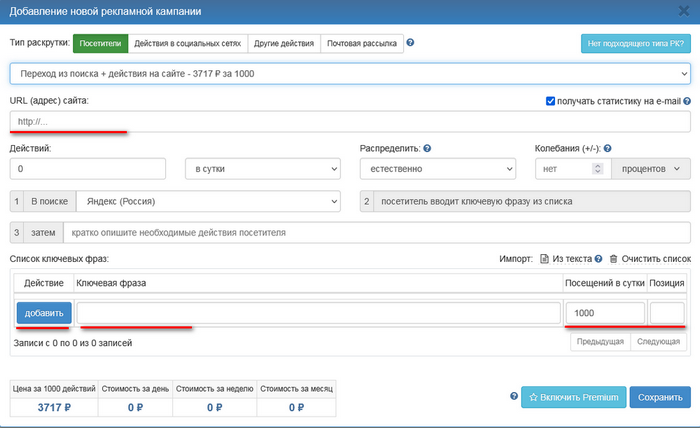Expand the процентов units dropdown

click(650, 169)
